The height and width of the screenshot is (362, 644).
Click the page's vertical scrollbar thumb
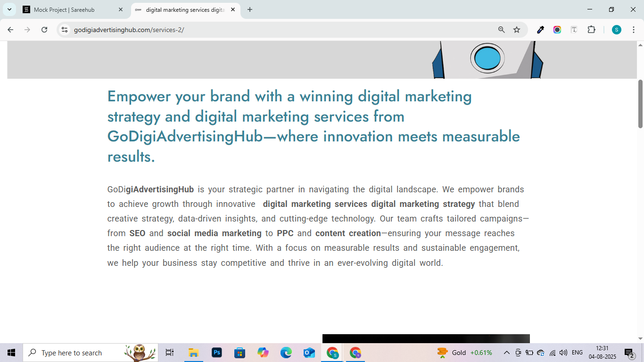[640, 104]
